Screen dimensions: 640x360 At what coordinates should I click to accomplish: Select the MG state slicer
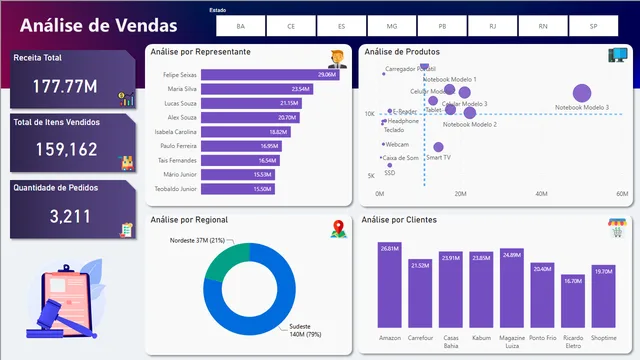392,26
